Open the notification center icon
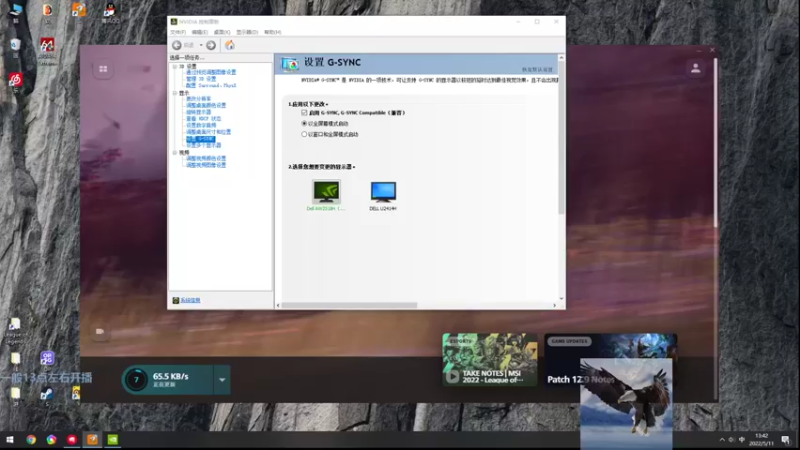The height and width of the screenshot is (450, 800). (785, 440)
